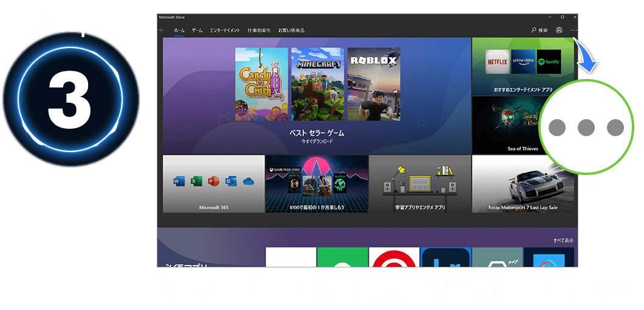
Task: Maximize the Microsoft Store window
Action: click(x=562, y=17)
